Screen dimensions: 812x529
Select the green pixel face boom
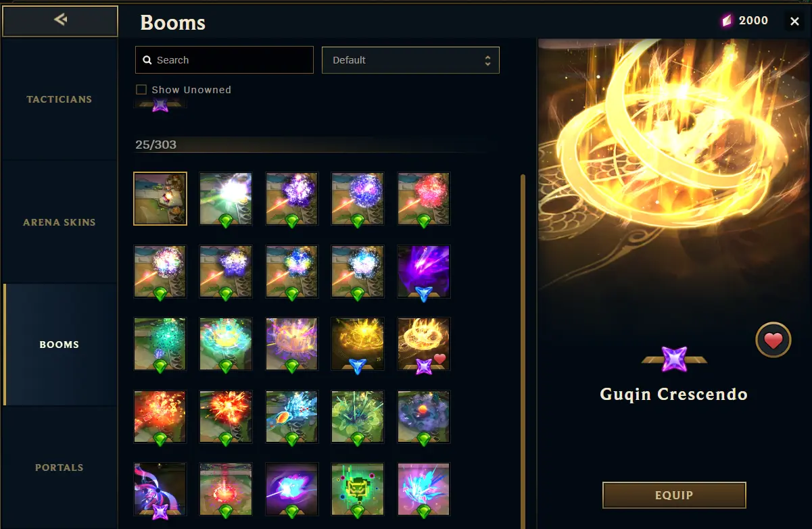358,490
